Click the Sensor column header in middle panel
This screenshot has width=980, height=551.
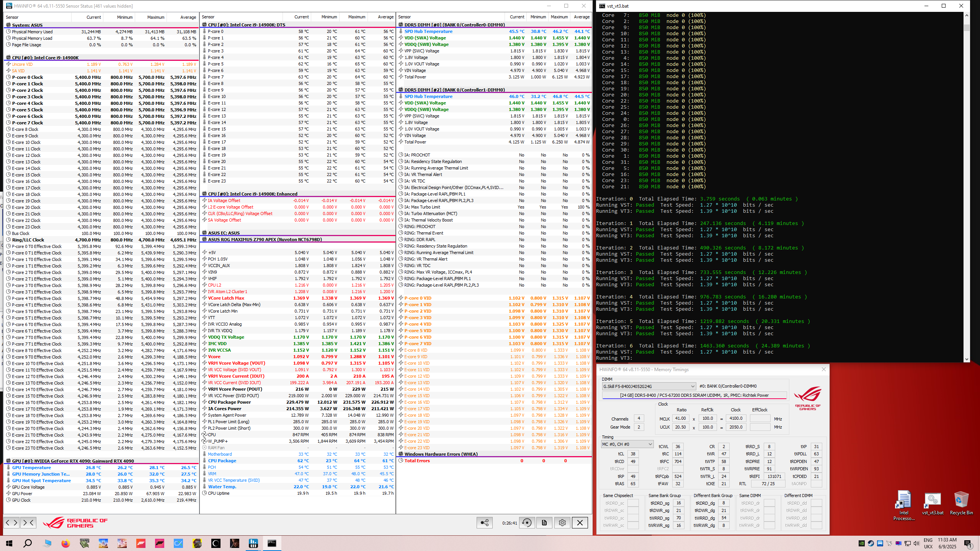coord(242,17)
